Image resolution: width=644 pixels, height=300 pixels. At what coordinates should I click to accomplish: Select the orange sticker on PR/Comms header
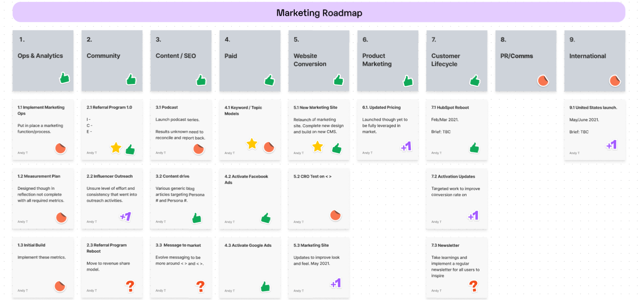tap(543, 81)
